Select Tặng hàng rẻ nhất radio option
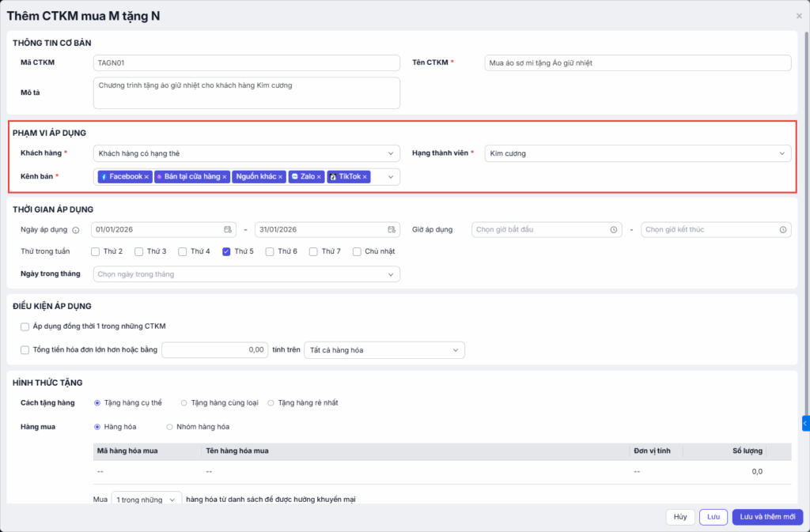Viewport: 810px width, 532px height. click(x=271, y=403)
